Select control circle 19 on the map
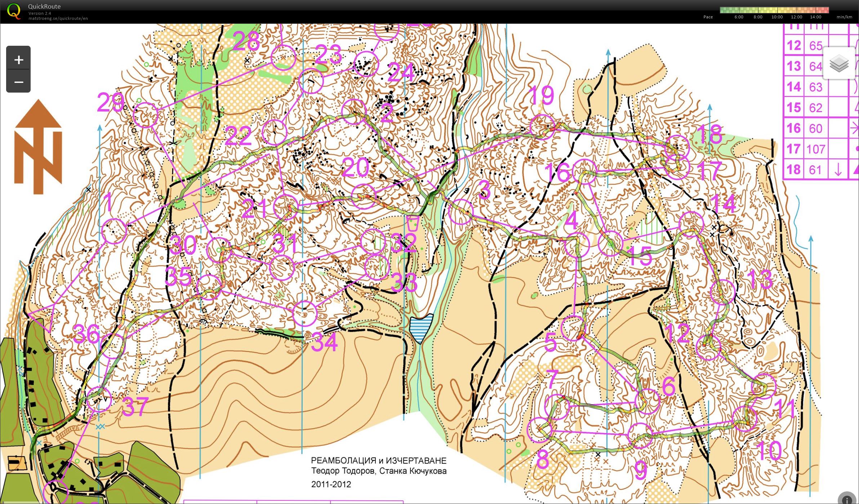The height and width of the screenshot is (504, 859). (542, 127)
